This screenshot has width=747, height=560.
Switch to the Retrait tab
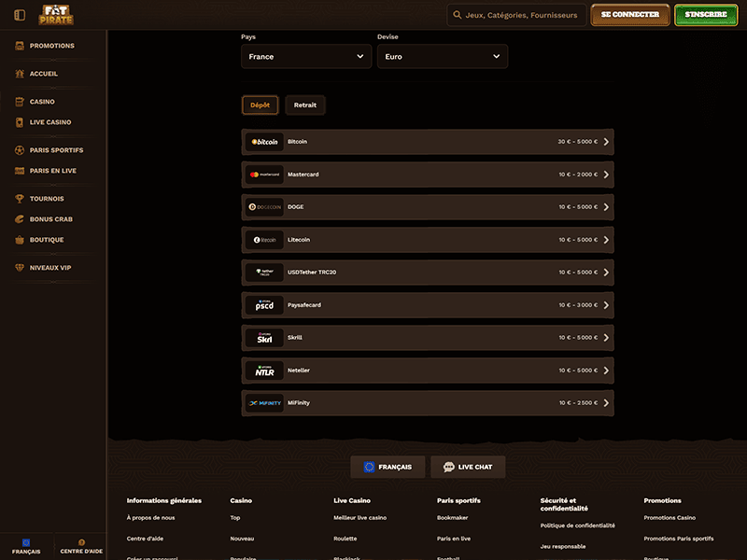305,105
